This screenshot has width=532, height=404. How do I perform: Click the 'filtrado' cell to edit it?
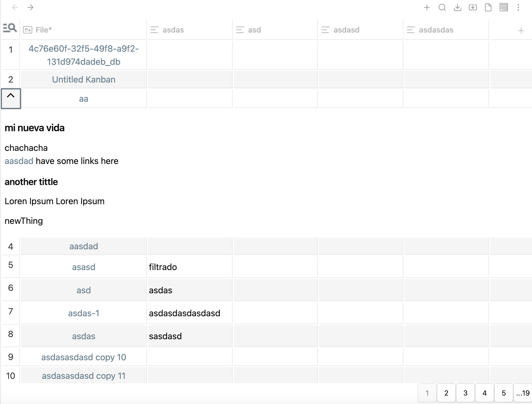click(163, 267)
